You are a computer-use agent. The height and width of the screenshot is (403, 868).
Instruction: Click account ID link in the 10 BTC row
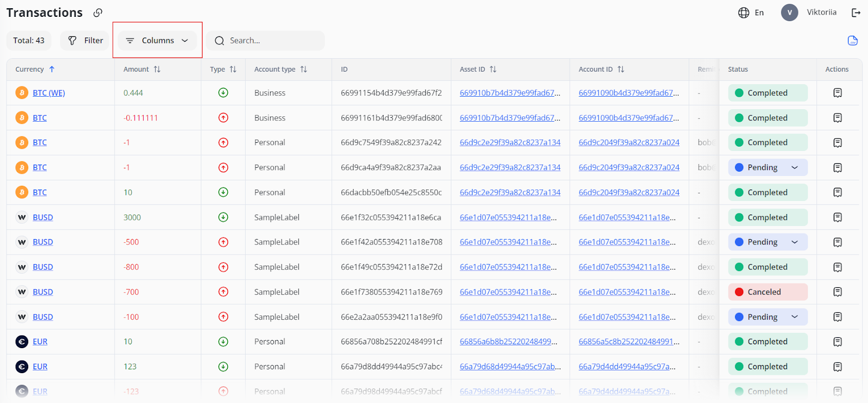point(629,192)
